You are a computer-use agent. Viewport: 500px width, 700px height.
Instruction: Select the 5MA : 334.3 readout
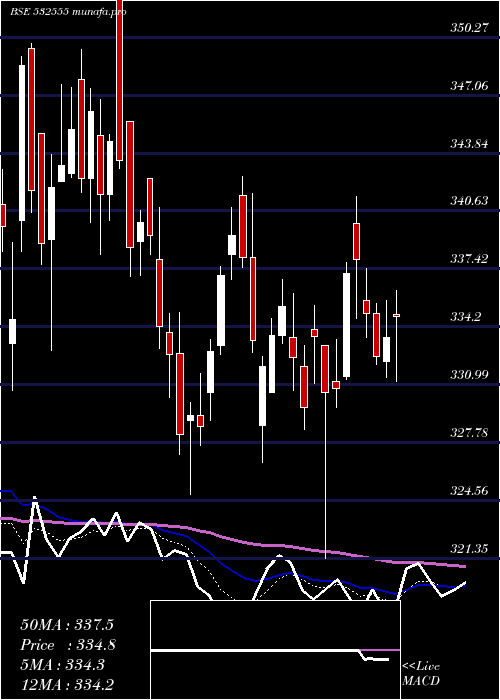62,665
